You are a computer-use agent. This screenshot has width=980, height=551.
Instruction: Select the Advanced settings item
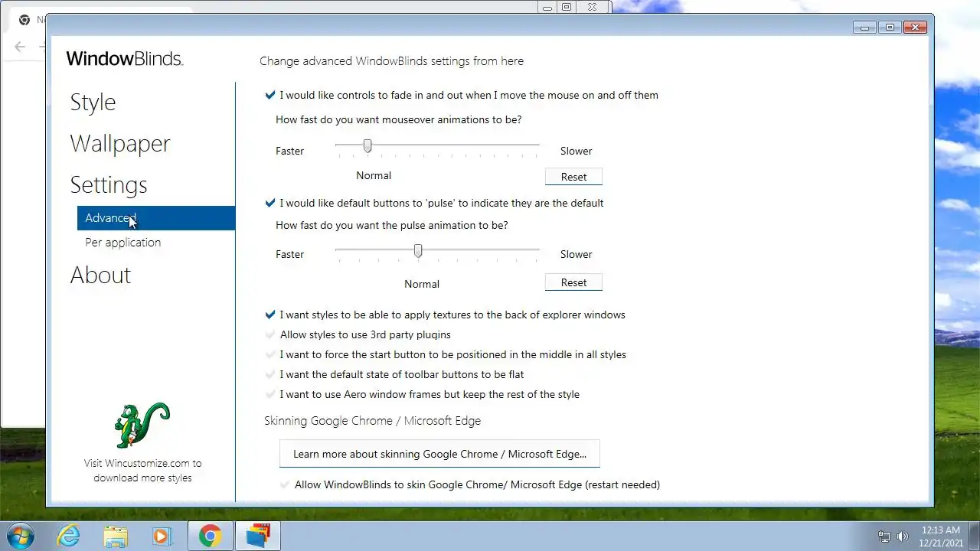pos(156,218)
